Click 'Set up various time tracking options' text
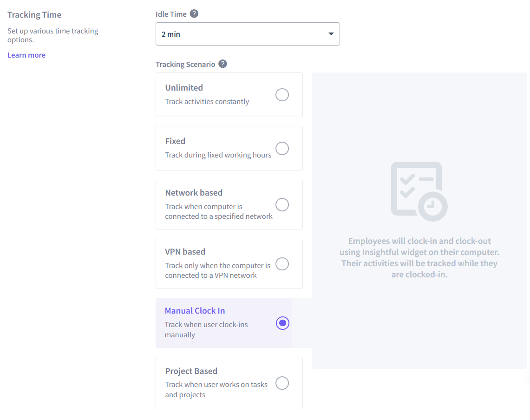The image size is (530, 420). tap(53, 35)
